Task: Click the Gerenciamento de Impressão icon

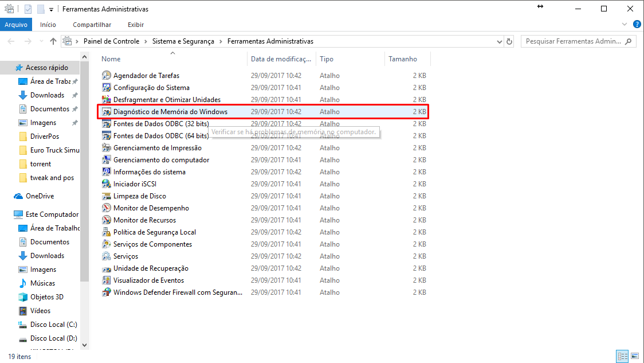Action: (107, 147)
